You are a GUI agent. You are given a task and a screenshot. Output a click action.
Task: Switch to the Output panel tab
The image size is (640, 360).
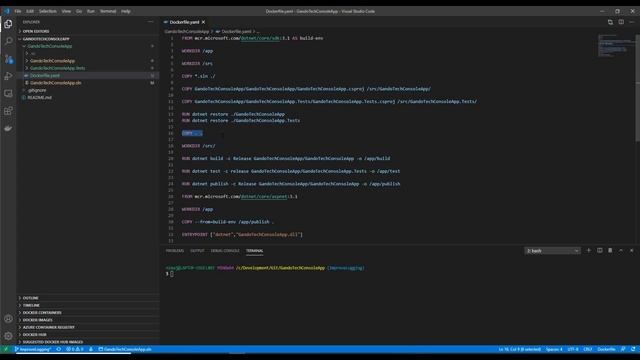tap(197, 251)
